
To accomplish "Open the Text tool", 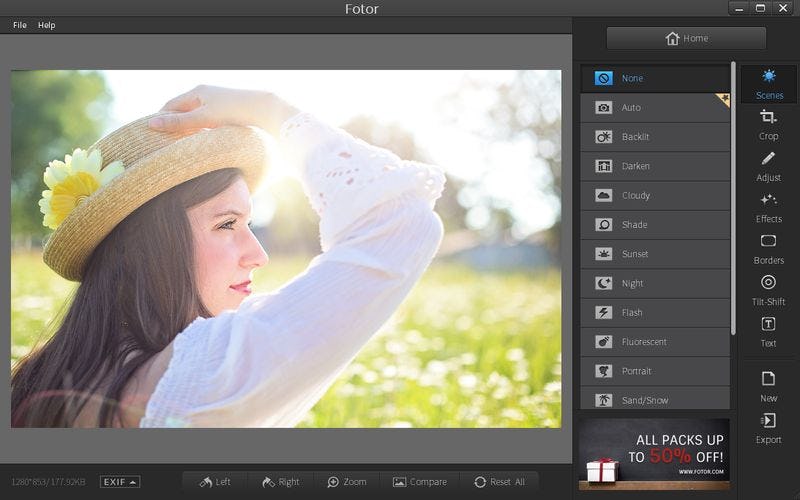I will click(768, 331).
